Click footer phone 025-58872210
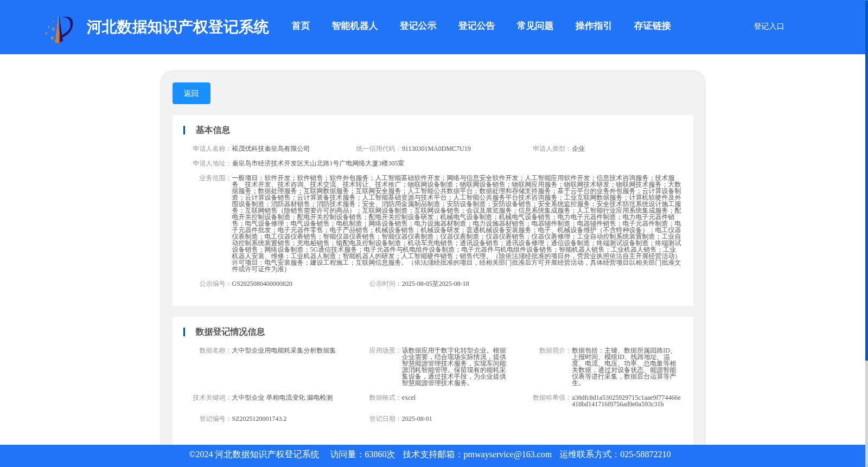868x467 pixels. (645, 455)
